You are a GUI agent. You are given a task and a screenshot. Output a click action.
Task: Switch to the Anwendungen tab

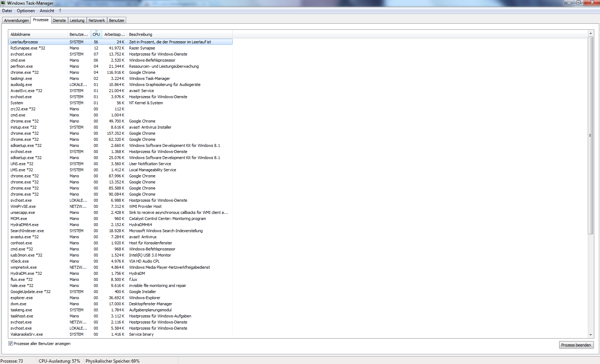[16, 20]
